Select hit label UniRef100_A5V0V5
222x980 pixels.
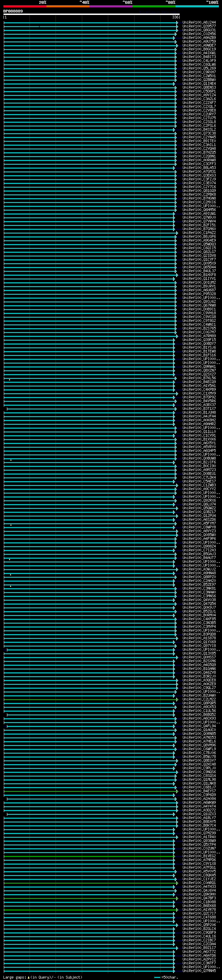199,872
